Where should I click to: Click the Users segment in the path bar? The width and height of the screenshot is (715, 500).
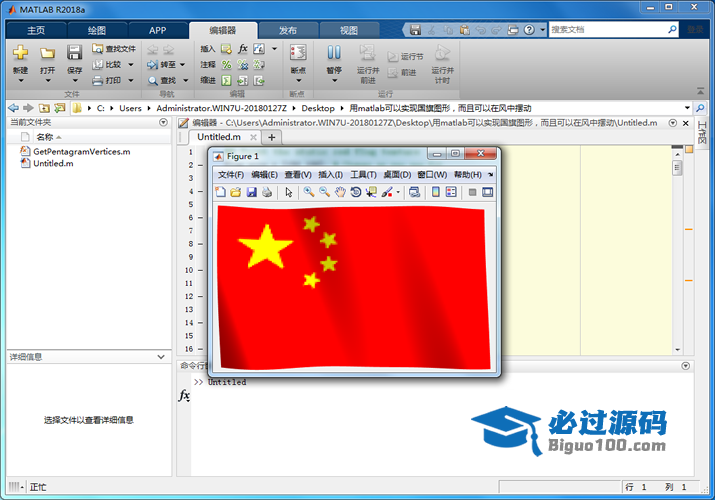click(x=130, y=108)
